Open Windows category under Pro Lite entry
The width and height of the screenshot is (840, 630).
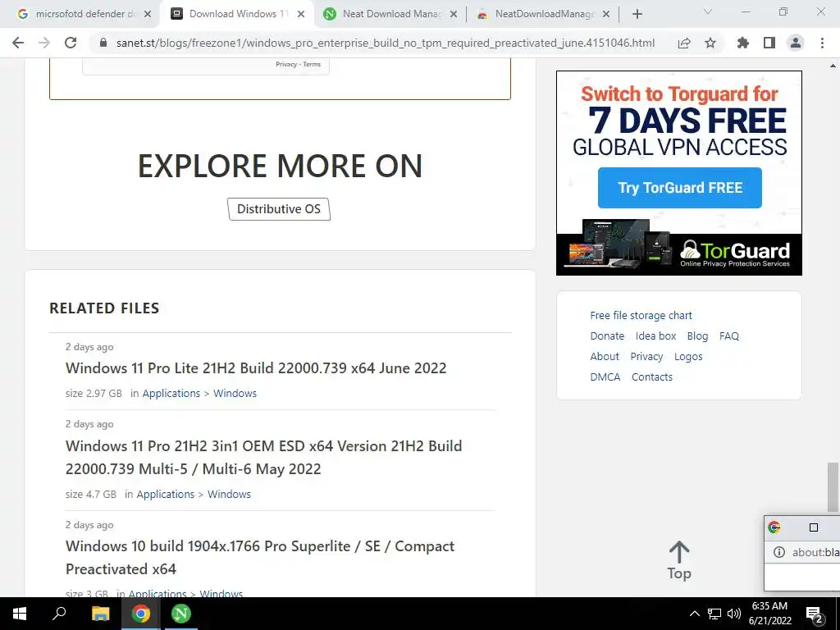235,393
